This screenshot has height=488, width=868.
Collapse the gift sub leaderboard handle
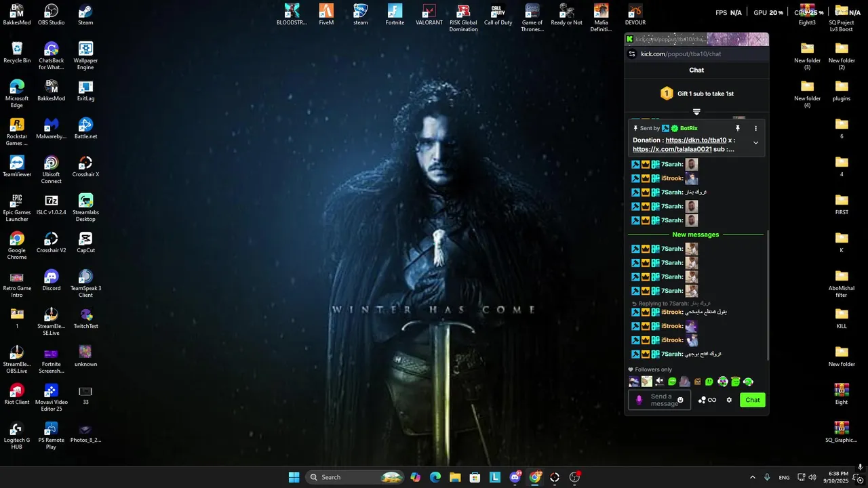click(696, 112)
